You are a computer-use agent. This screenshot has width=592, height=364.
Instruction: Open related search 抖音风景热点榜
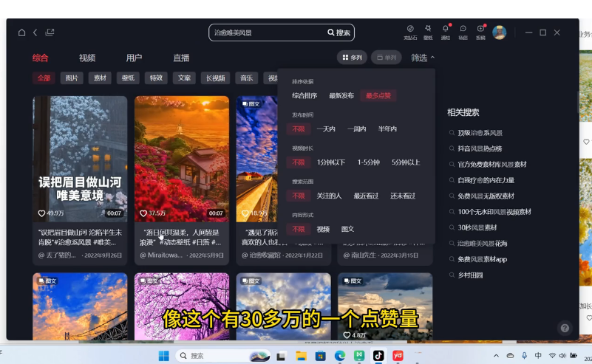(480, 148)
